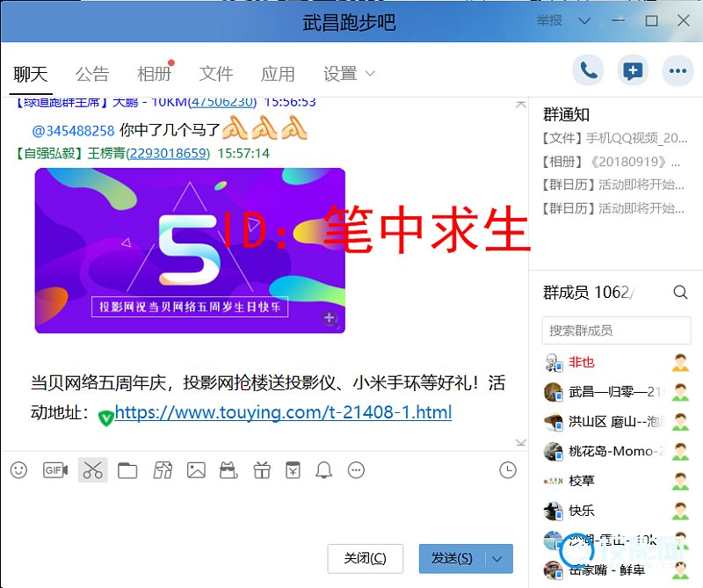Switch to the 聊天 tab

coord(31,74)
